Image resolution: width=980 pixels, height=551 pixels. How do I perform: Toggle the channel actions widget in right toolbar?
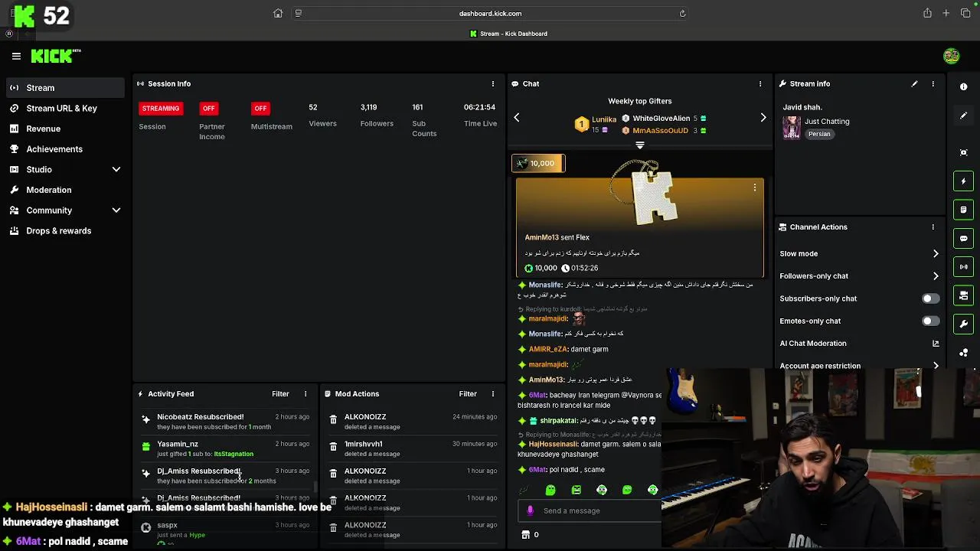click(x=964, y=295)
